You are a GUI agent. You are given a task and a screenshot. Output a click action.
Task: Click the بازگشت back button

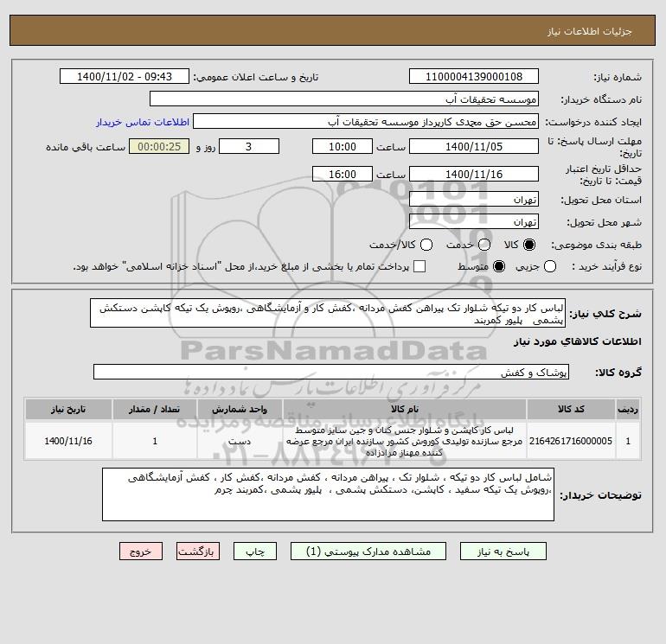point(198,552)
